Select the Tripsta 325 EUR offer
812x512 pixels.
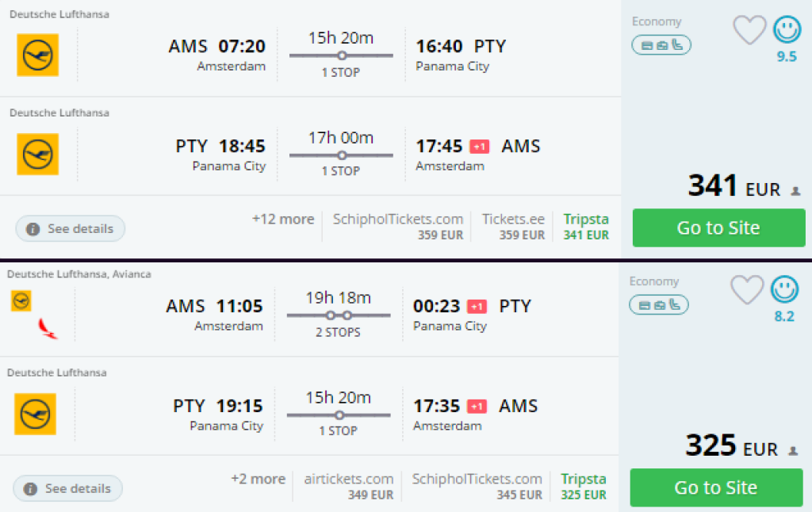point(584,486)
